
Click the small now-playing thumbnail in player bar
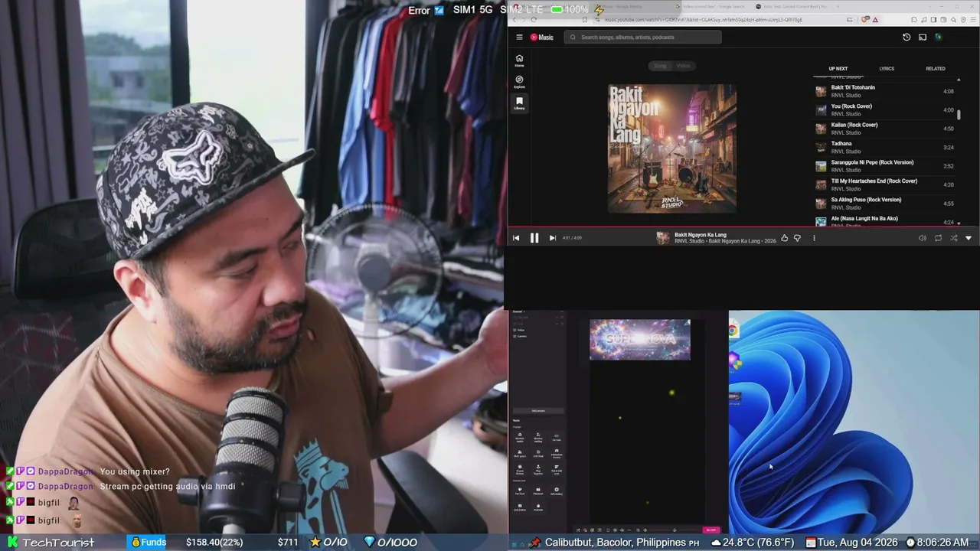click(x=663, y=238)
